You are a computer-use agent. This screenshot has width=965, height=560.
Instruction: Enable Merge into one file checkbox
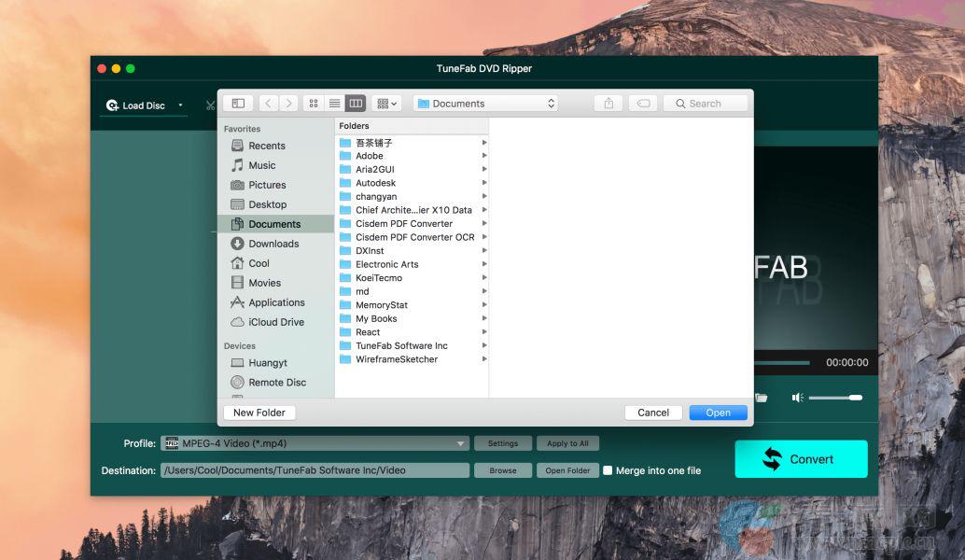point(608,470)
